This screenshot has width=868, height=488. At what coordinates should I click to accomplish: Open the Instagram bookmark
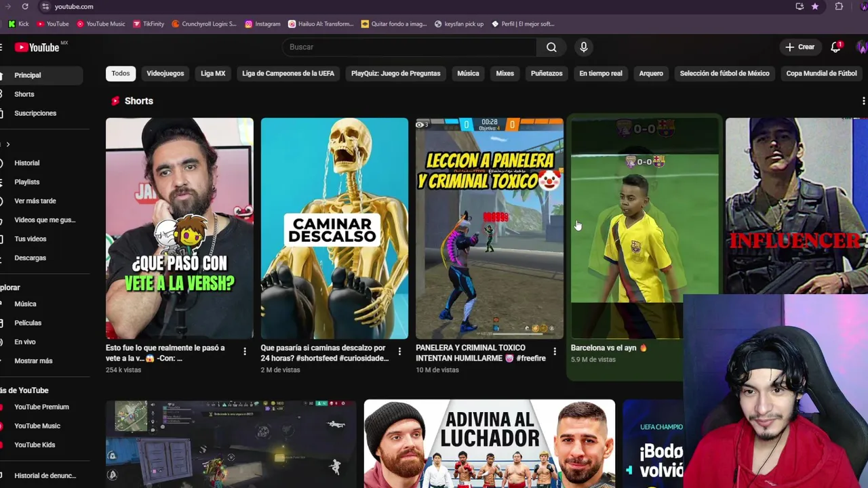point(262,24)
